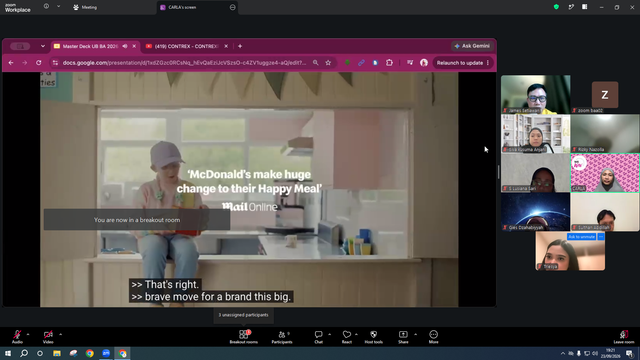Start Video camera
640x360 pixels.
(x=48, y=336)
